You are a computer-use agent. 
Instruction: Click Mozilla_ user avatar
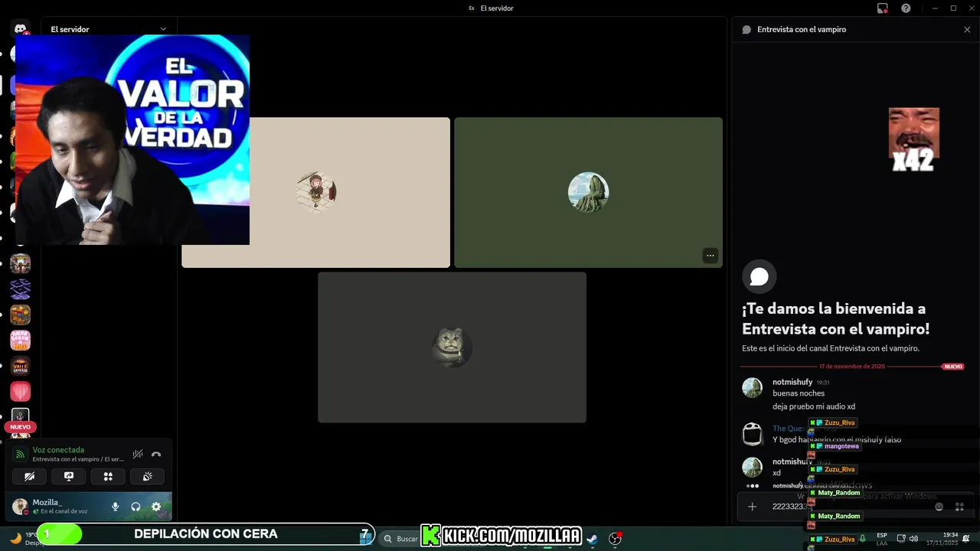click(x=20, y=506)
